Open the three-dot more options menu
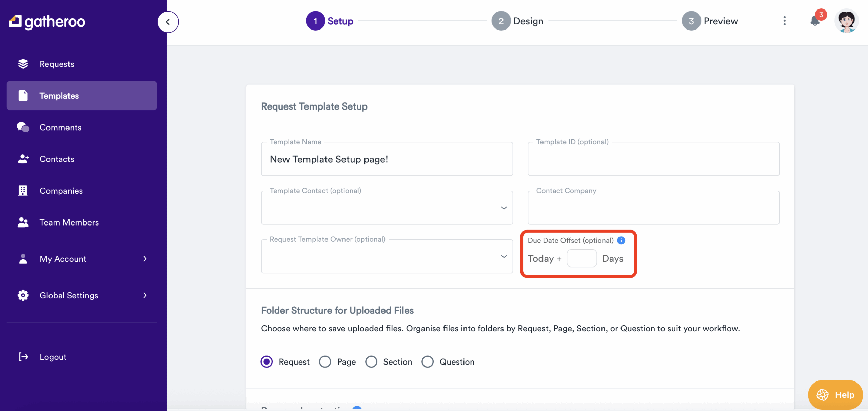The width and height of the screenshot is (868, 411). (x=784, y=21)
